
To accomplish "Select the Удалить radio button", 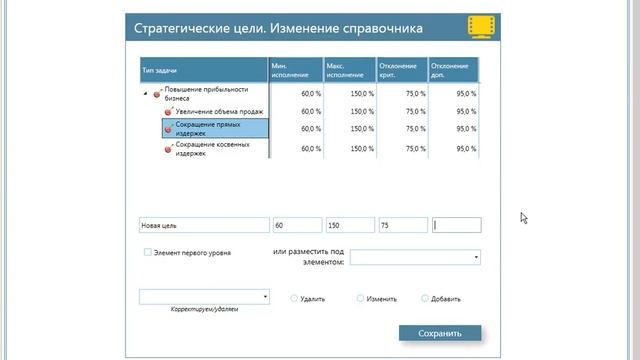I will (x=293, y=298).
